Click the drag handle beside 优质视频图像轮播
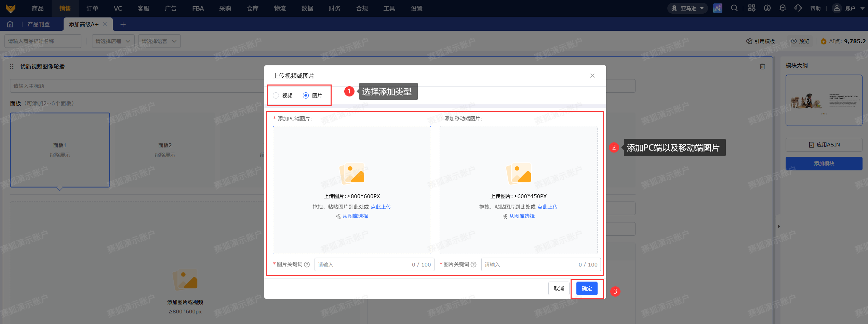This screenshot has width=868, height=324. 12,66
